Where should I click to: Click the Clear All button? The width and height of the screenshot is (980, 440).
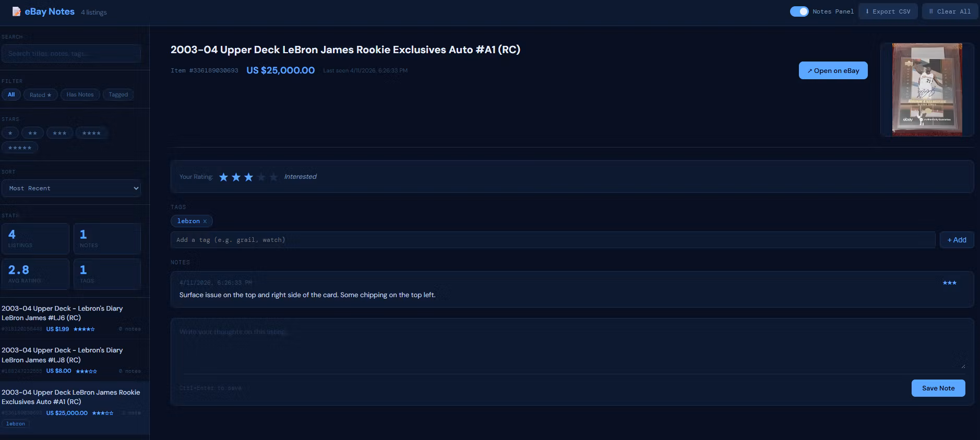click(950, 11)
